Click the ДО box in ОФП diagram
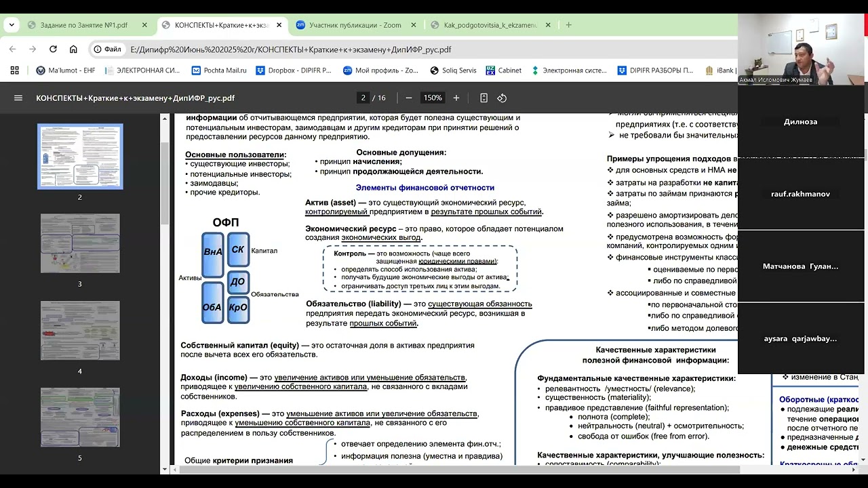This screenshot has height=488, width=868. [238, 281]
